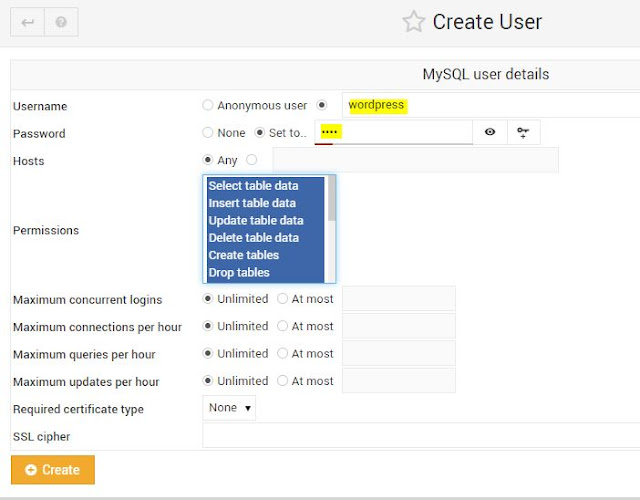Image resolution: width=640 pixels, height=500 pixels.
Task: Set Maximum concurrent logins to Unlimited
Action: (x=208, y=299)
